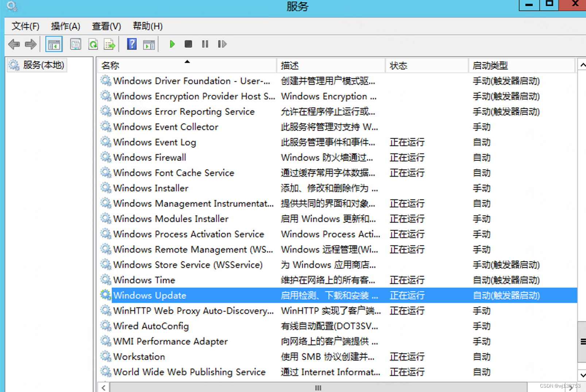Pause the service with the pause icon
586x392 pixels.
[205, 44]
